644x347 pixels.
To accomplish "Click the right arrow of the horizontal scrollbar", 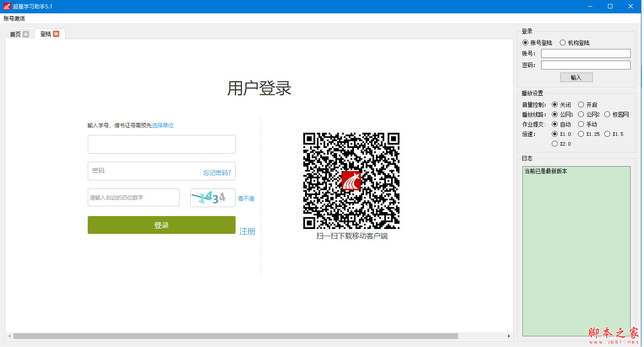I will [509, 336].
